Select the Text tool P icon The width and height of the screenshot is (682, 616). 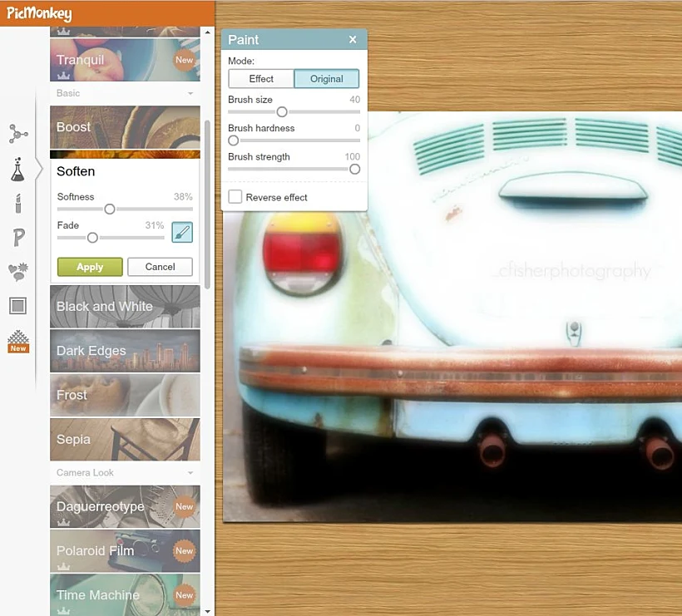(x=17, y=238)
